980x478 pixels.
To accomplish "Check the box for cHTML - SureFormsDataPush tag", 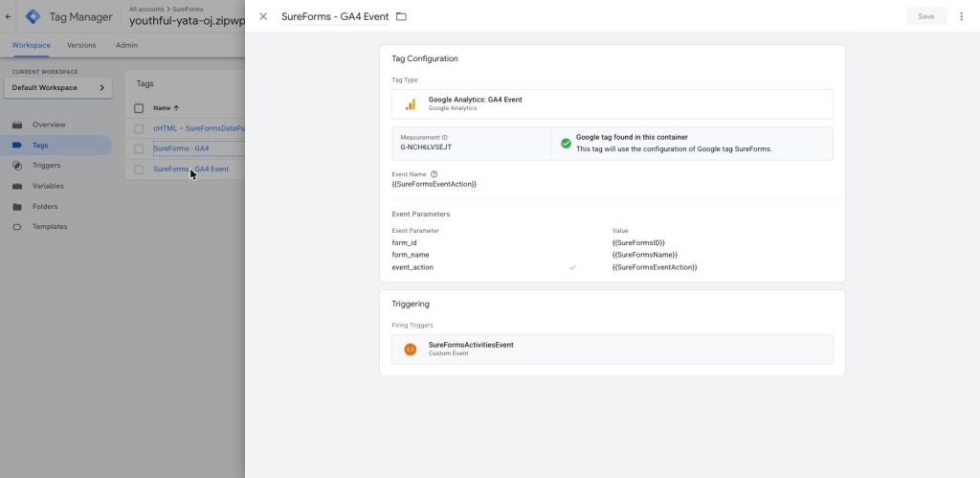I will pyautogui.click(x=139, y=129).
